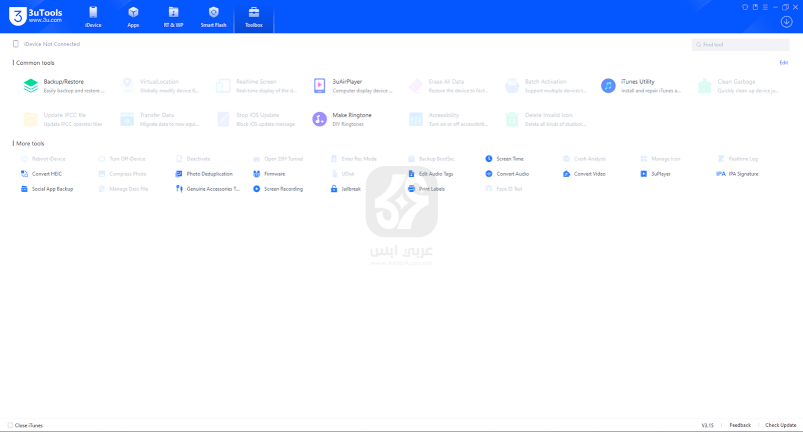The image size is (803, 432).
Task: Open the skin theme shirt icon
Action: [745, 7]
